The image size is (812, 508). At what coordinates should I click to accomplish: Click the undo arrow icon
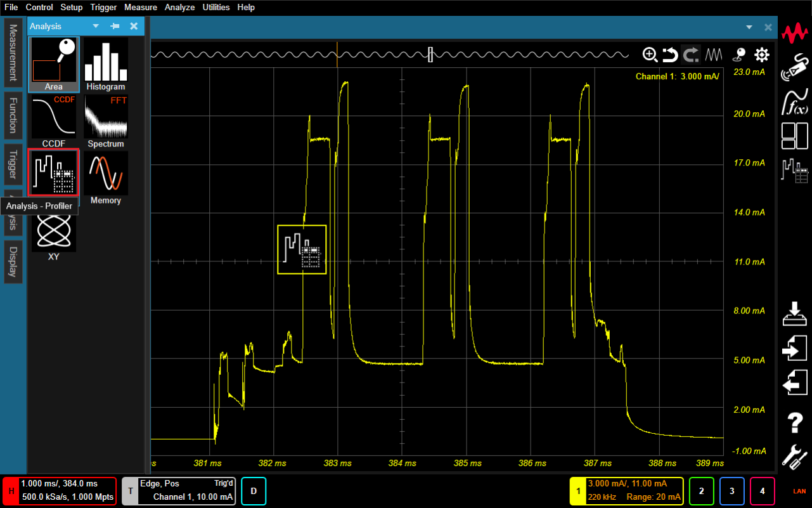670,55
